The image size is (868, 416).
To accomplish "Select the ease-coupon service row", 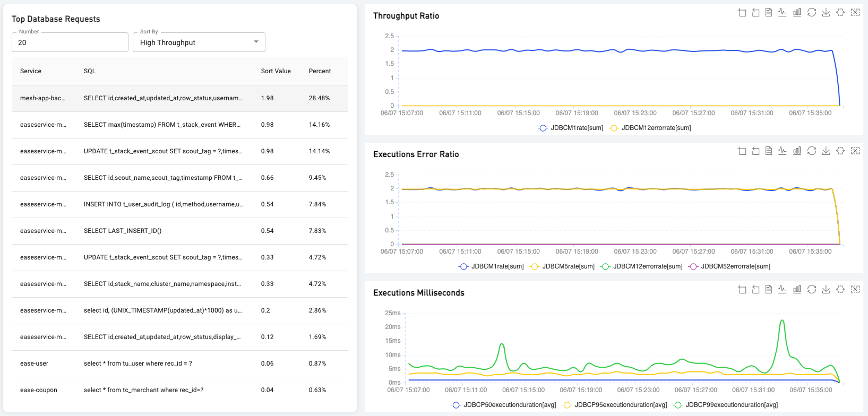I will (x=180, y=390).
